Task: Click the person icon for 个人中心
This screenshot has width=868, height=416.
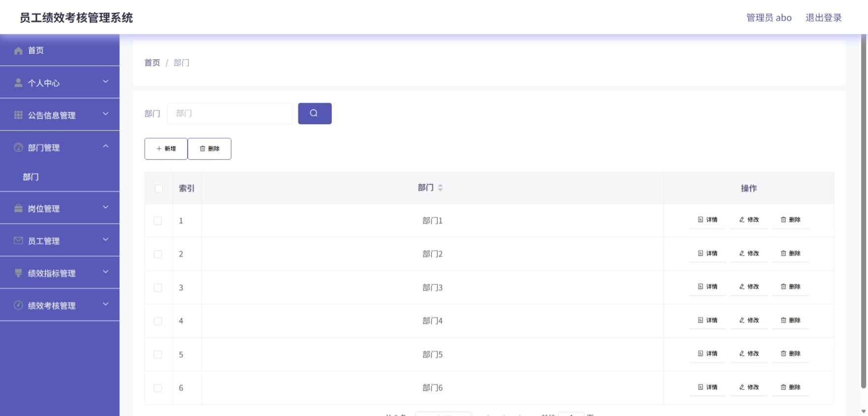Action: [x=18, y=83]
